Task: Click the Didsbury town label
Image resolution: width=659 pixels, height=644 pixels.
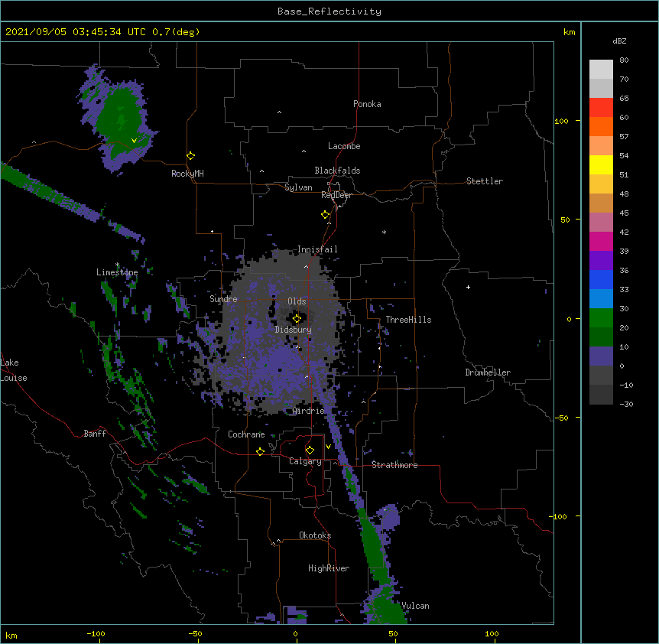Action: (294, 330)
